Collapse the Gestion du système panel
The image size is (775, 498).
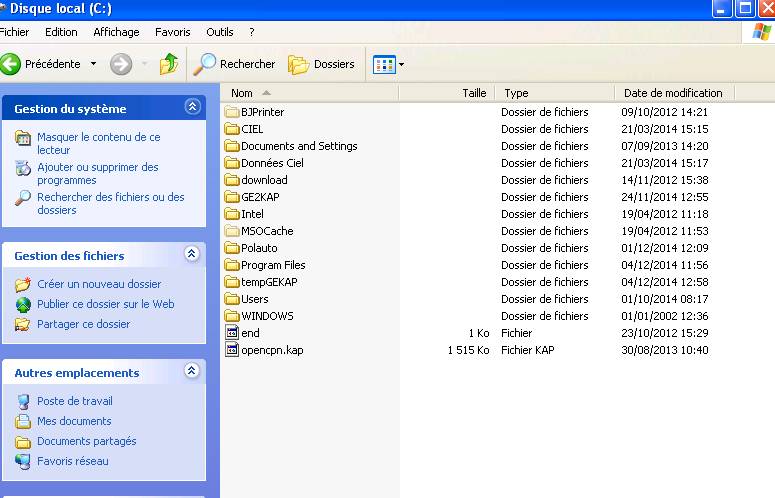[192, 107]
